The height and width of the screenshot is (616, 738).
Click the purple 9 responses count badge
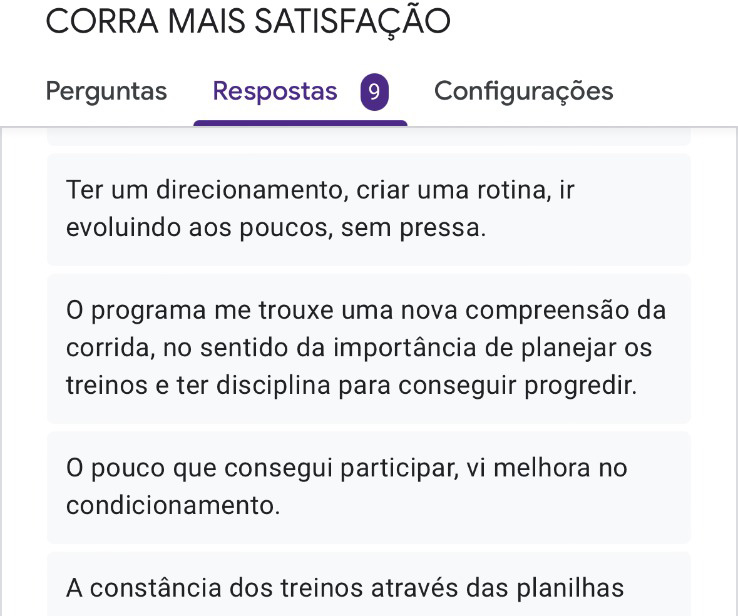[x=374, y=93]
